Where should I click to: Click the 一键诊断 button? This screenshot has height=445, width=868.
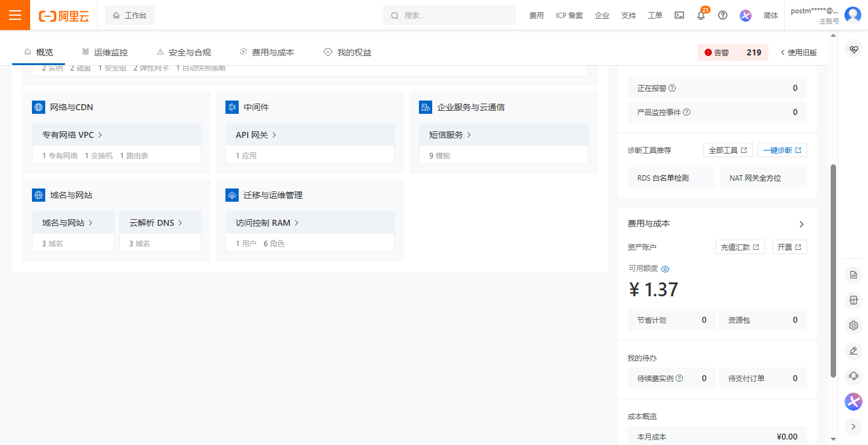782,150
